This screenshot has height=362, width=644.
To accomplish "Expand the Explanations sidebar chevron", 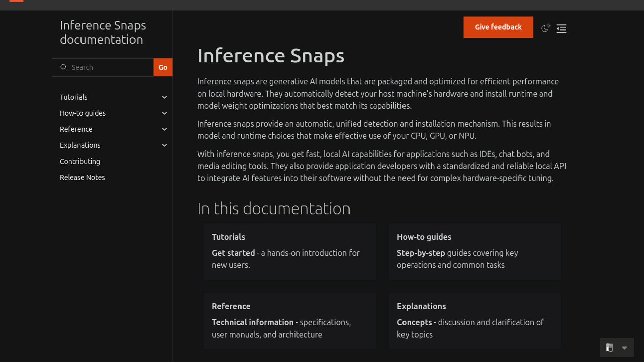I will tap(164, 145).
